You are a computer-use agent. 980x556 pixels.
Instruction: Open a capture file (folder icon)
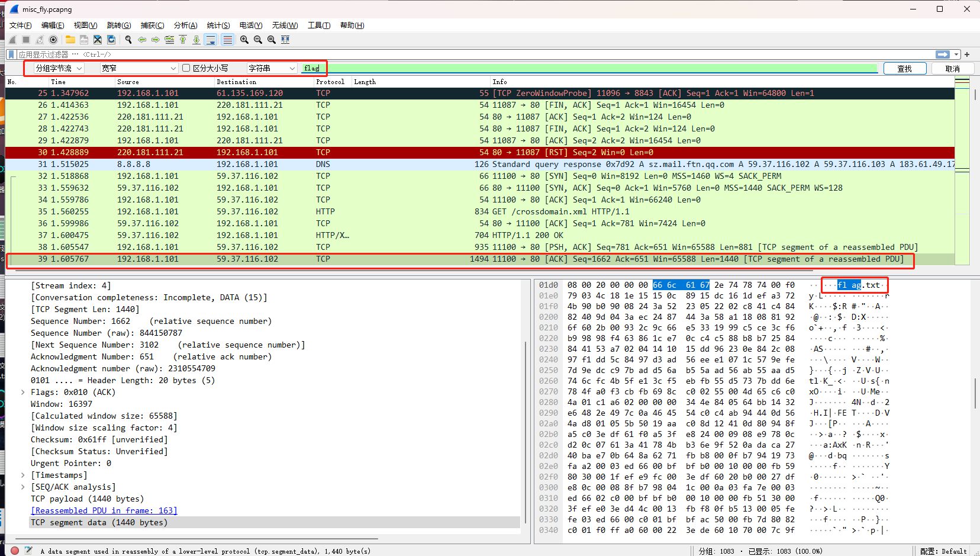[x=70, y=40]
